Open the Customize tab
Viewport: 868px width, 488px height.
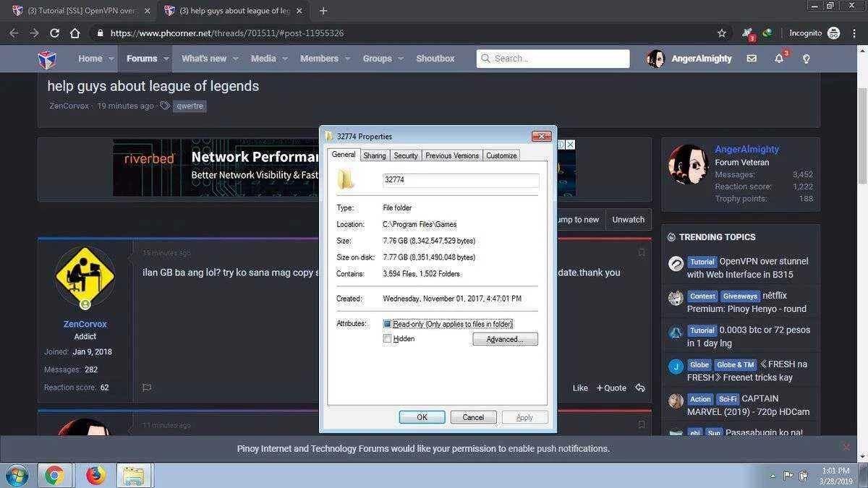(501, 155)
